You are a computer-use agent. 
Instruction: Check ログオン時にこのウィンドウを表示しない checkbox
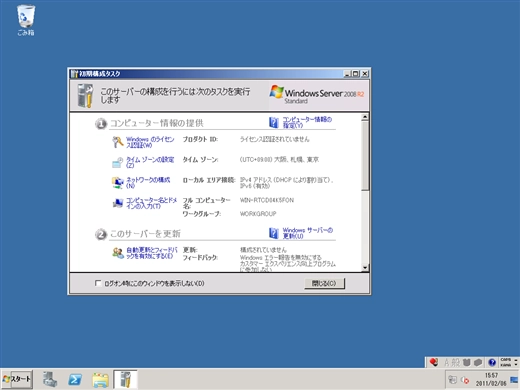pos(98,283)
